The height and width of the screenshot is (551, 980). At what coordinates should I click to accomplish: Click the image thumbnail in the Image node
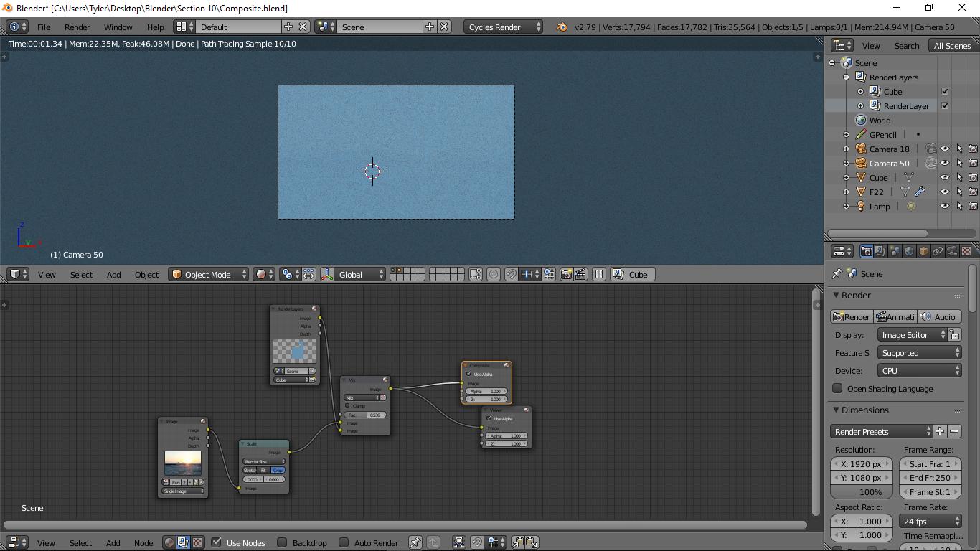[183, 463]
